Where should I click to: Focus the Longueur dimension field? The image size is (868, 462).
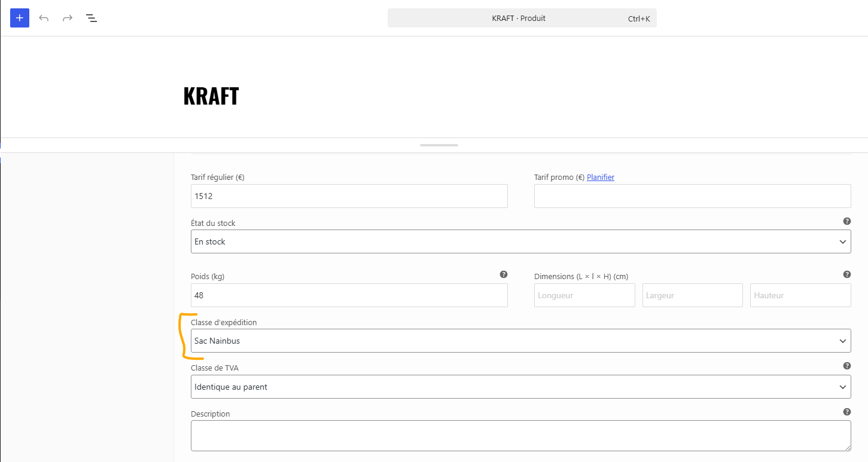pyautogui.click(x=584, y=295)
